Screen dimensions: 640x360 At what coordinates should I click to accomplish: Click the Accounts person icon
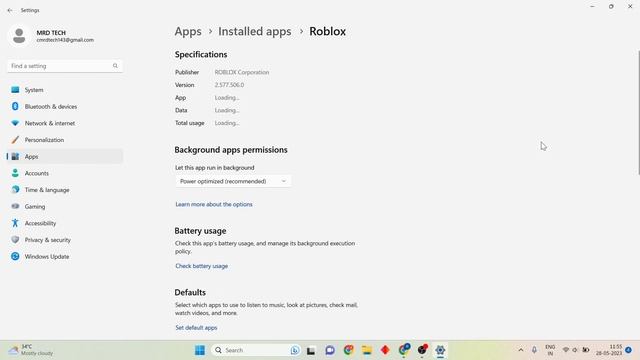point(15,173)
